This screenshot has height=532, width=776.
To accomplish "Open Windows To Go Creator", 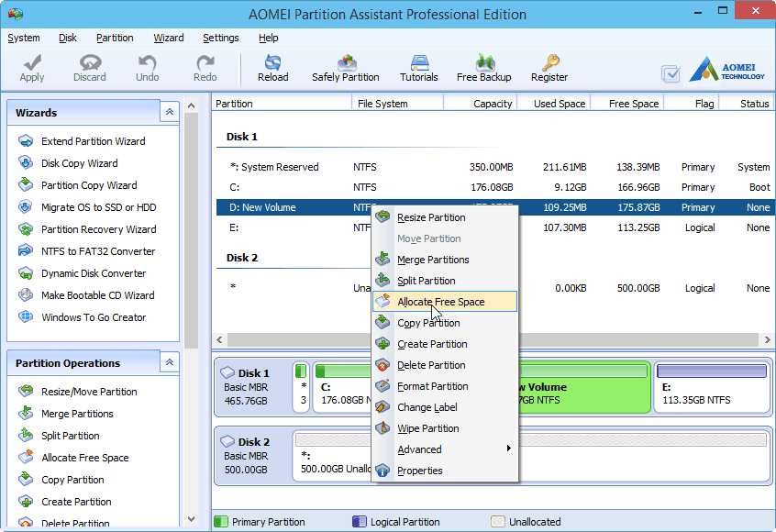I will coord(83,317).
